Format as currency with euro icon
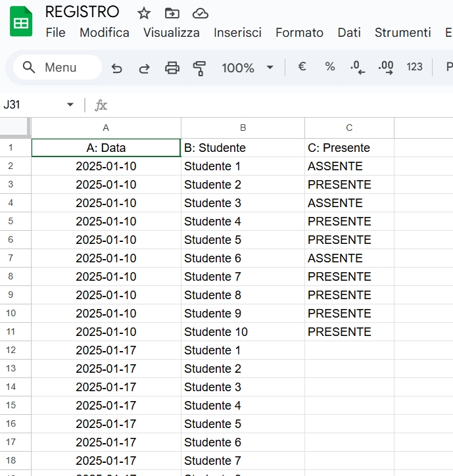The height and width of the screenshot is (476, 453). click(x=302, y=67)
